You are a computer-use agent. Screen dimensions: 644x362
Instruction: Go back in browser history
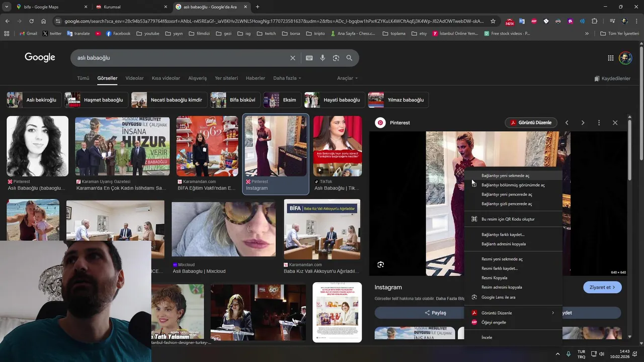[x=7, y=21]
